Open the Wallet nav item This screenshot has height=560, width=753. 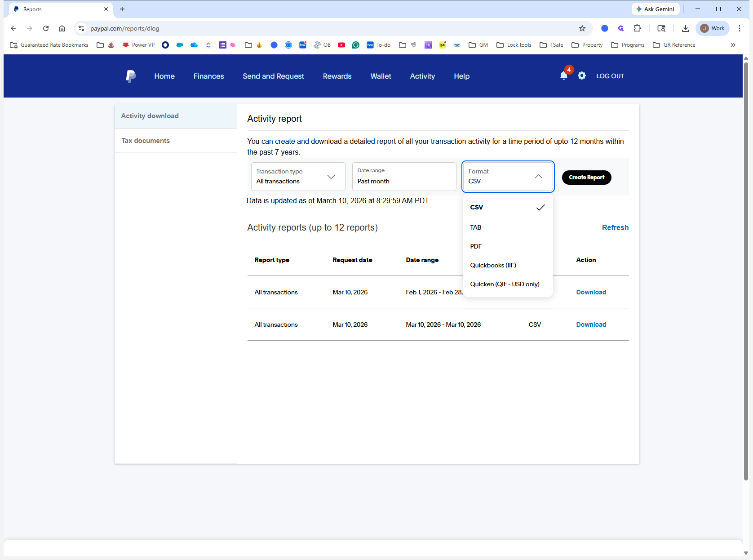coord(381,76)
